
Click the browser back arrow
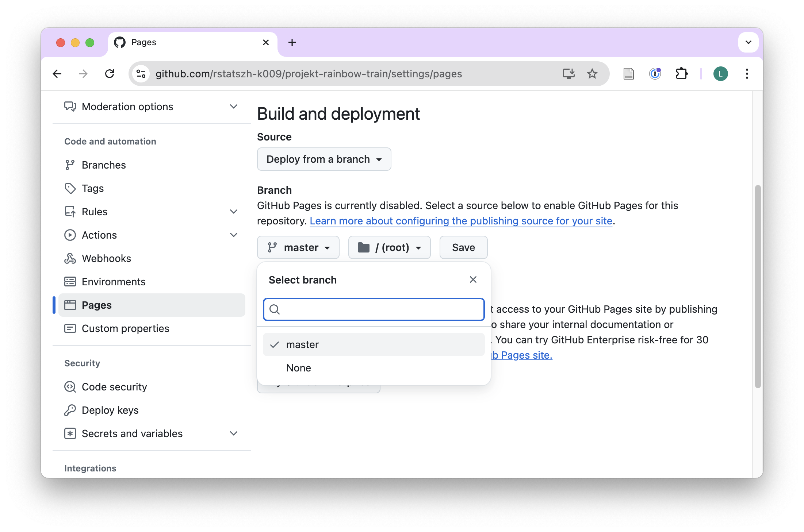57,74
